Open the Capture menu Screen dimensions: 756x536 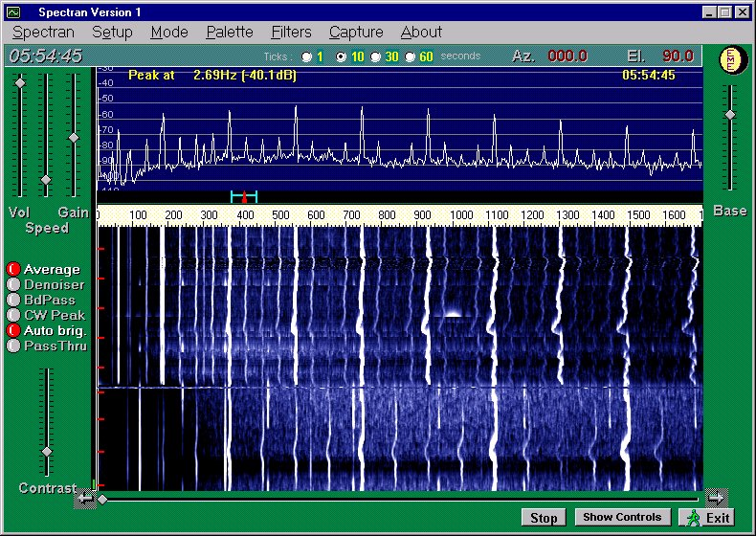pyautogui.click(x=356, y=33)
